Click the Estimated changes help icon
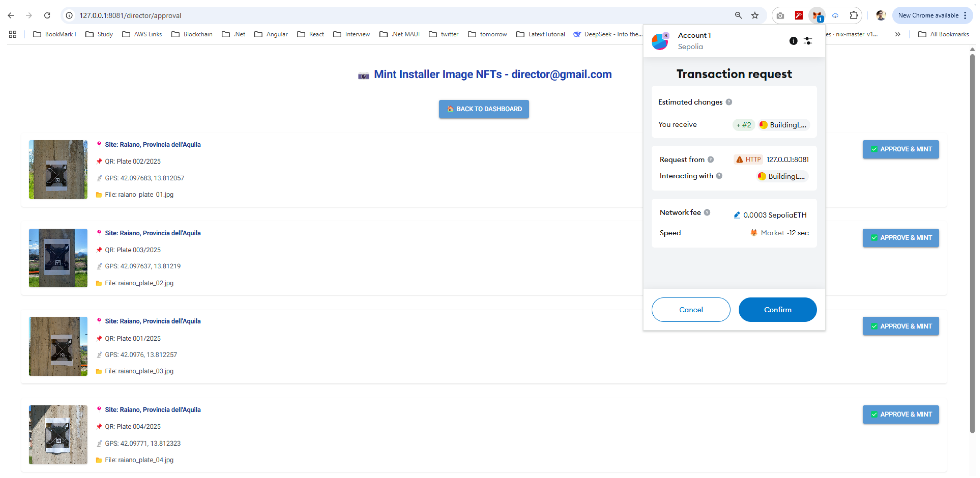The height and width of the screenshot is (478, 980). point(729,102)
